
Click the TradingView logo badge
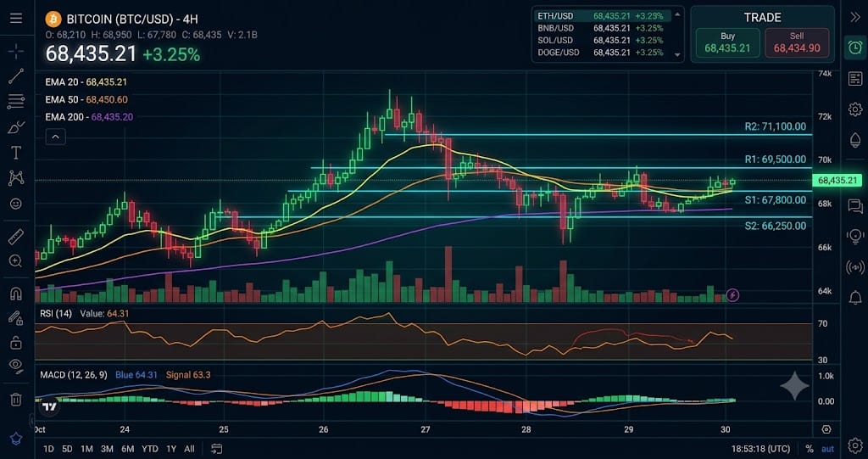[49, 406]
